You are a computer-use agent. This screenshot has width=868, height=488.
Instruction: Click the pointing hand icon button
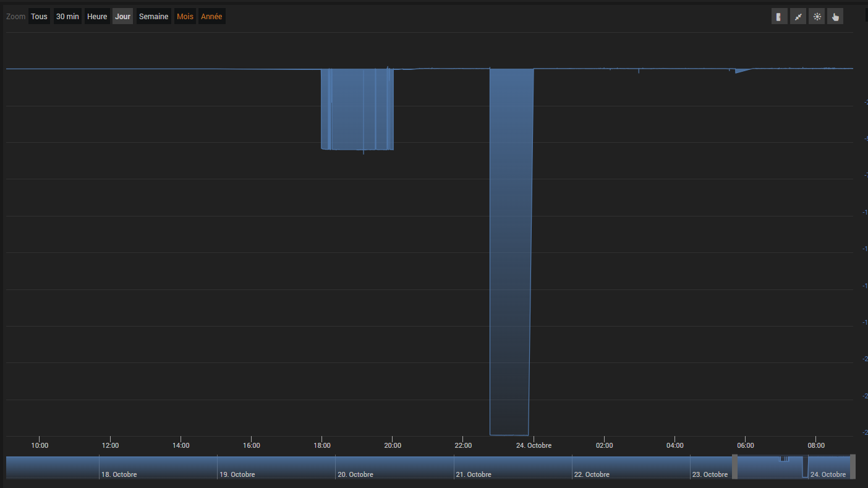click(836, 17)
